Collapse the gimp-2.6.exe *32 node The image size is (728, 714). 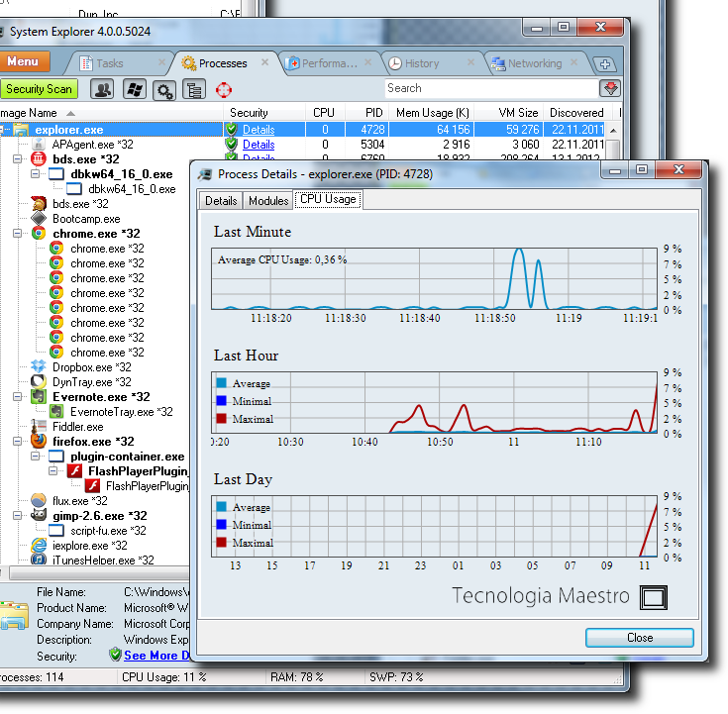coord(18,516)
